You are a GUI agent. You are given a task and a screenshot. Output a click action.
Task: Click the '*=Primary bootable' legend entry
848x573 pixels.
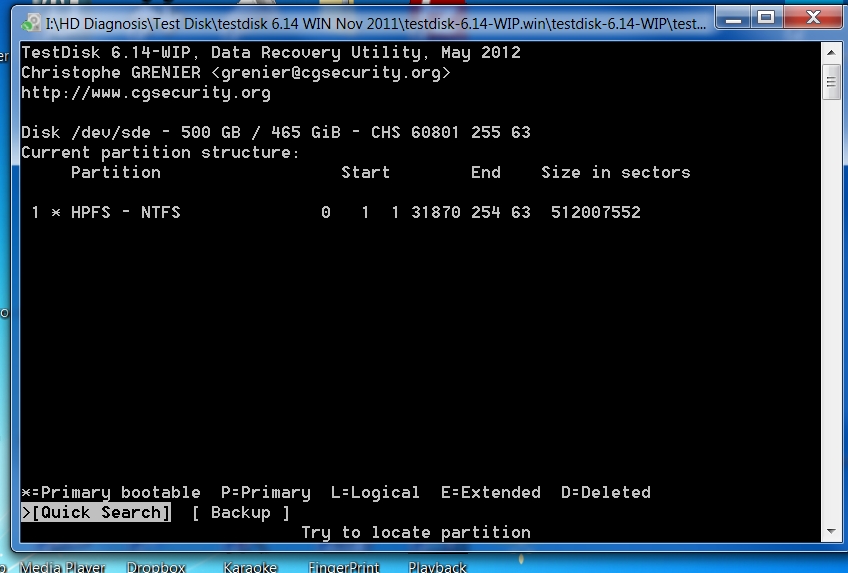click(111, 492)
